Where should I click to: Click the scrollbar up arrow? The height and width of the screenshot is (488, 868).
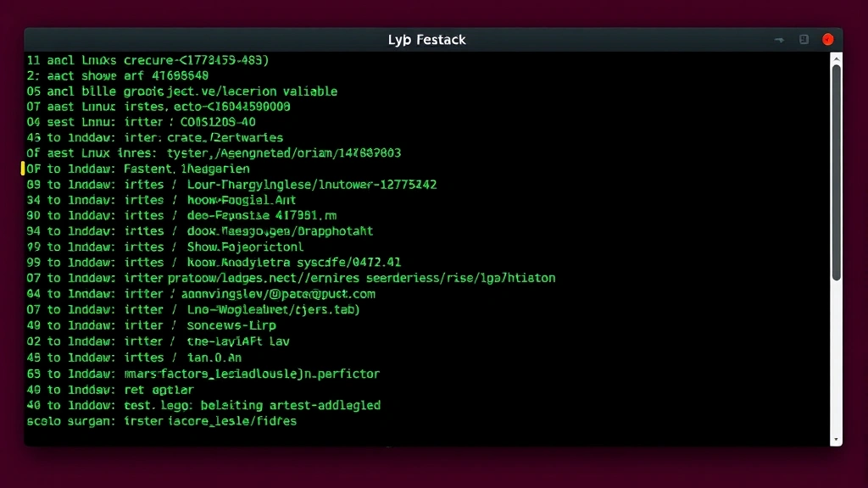(836, 59)
